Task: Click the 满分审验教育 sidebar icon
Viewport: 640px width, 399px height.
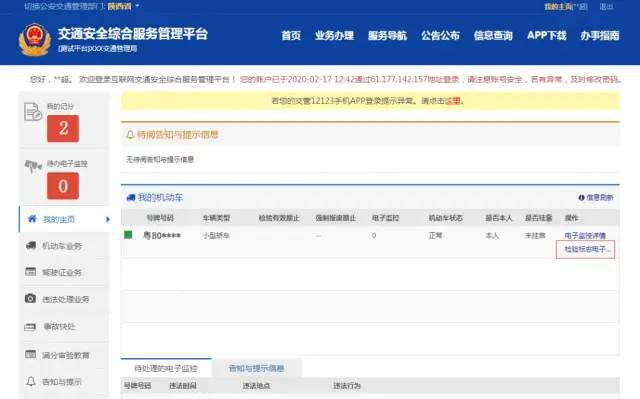Action: (31, 354)
